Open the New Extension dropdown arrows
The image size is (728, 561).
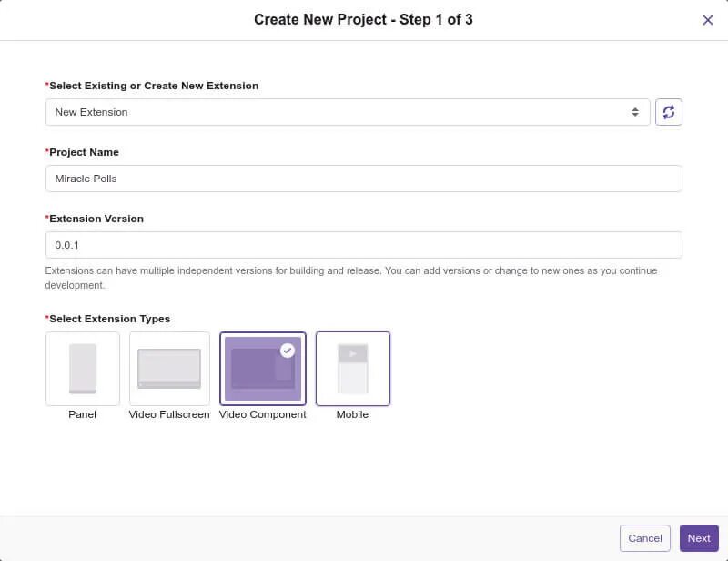pos(635,112)
